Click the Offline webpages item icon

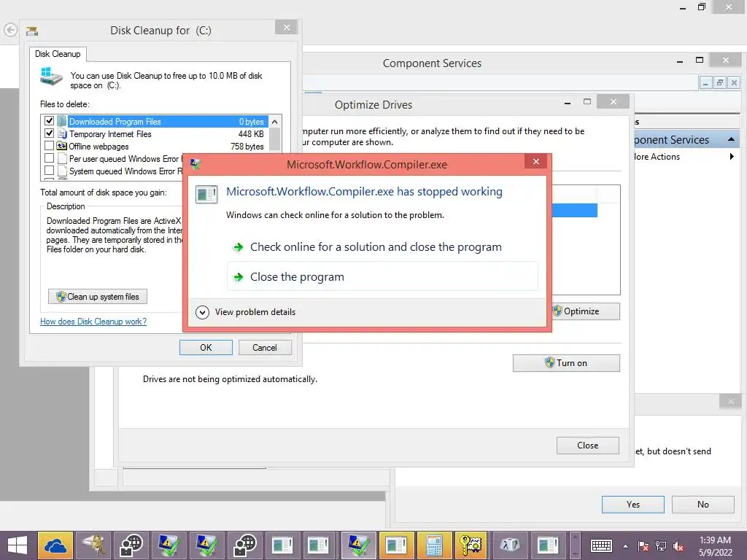(62, 146)
